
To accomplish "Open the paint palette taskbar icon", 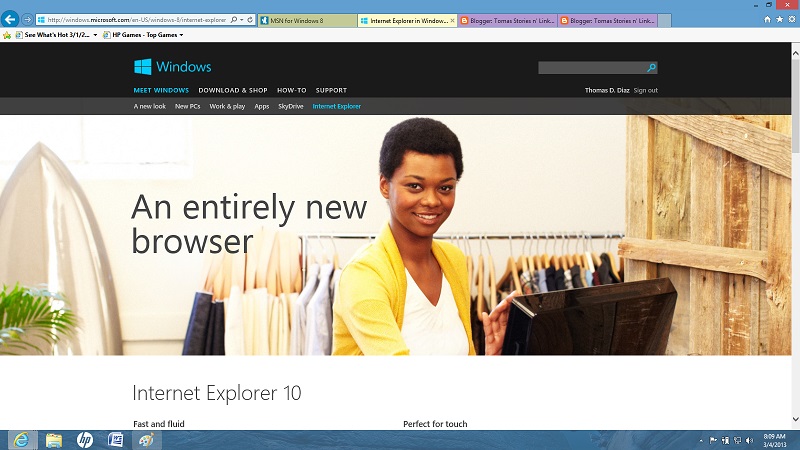I will point(146,440).
